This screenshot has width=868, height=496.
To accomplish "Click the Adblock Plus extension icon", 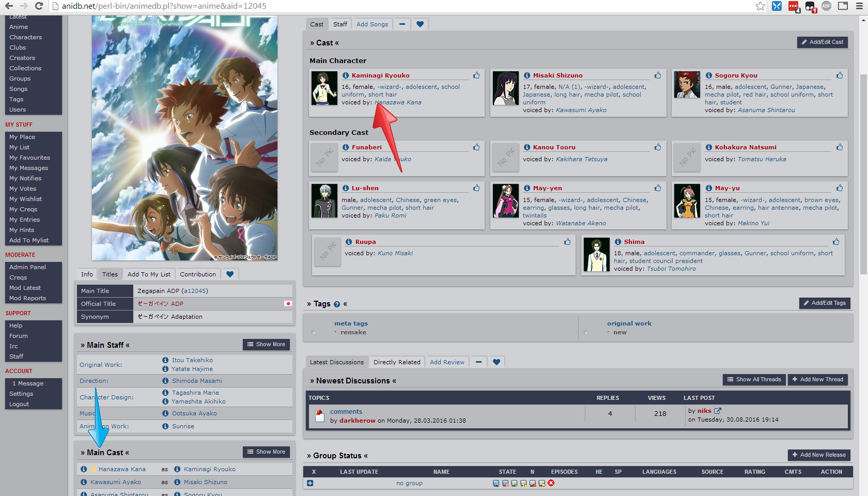I will coord(826,6).
